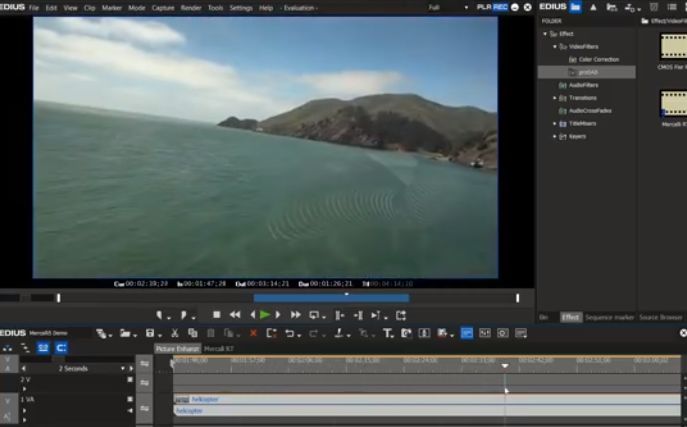Image resolution: width=687 pixels, height=427 pixels.
Task: Click the Loop playback icon
Action: [314, 315]
